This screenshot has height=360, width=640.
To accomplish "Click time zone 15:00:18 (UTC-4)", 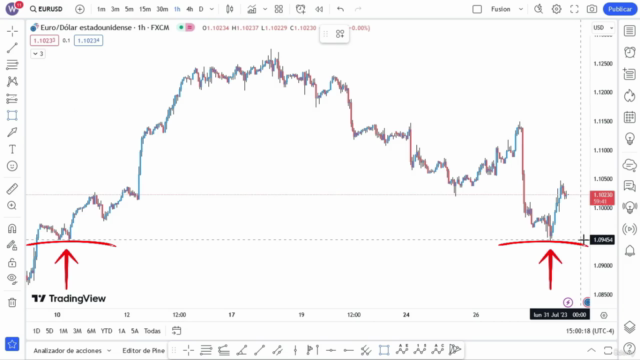I will tap(590, 331).
